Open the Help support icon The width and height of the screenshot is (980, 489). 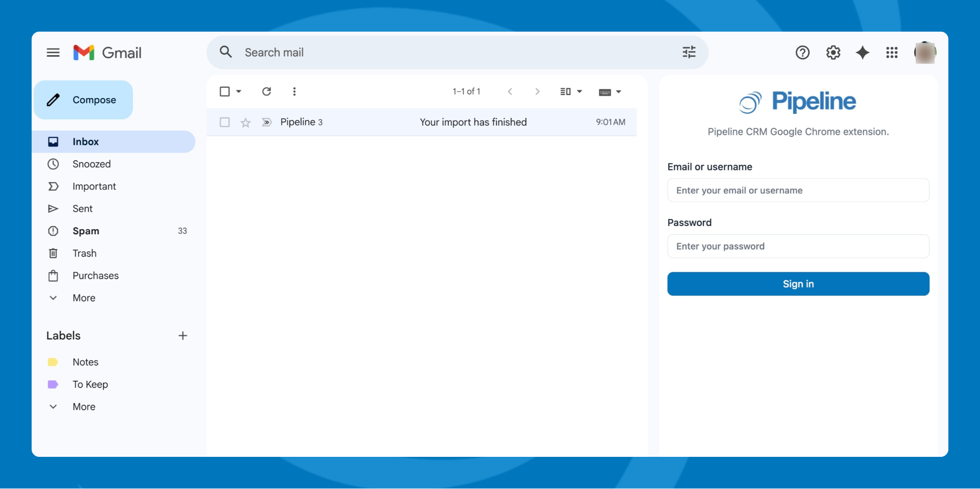click(x=802, y=53)
